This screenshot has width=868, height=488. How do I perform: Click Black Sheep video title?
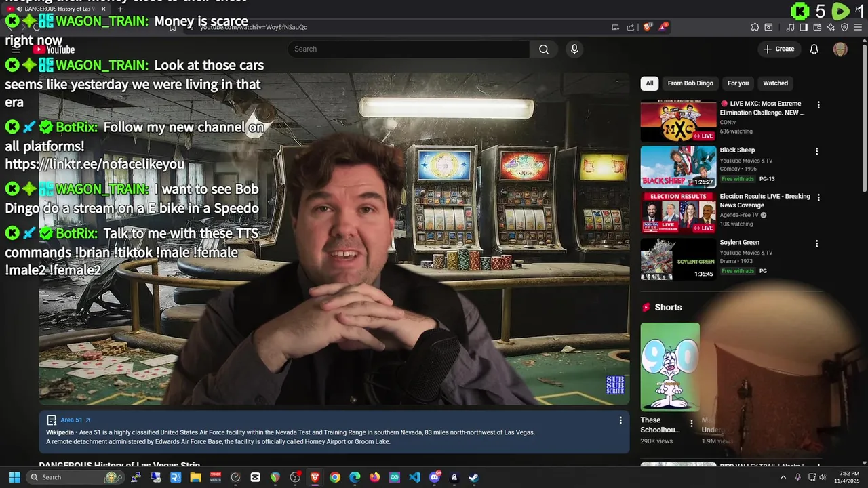click(x=737, y=150)
